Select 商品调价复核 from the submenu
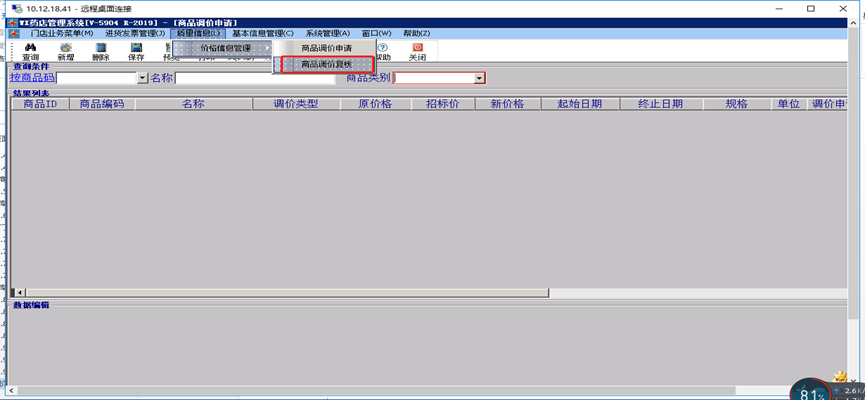Screen dimensions: 865x400 (326, 64)
